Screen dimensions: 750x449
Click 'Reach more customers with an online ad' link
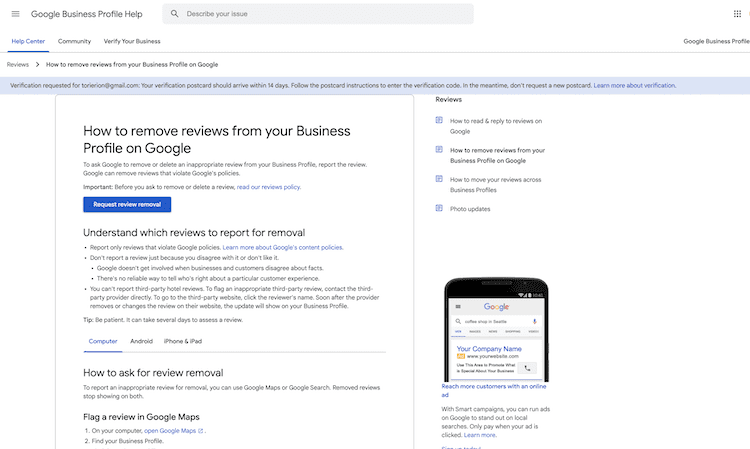pos(494,391)
